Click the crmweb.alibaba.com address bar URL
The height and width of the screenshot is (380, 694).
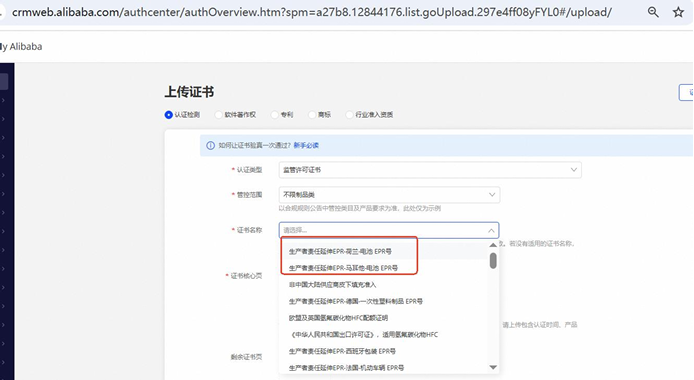(x=312, y=12)
